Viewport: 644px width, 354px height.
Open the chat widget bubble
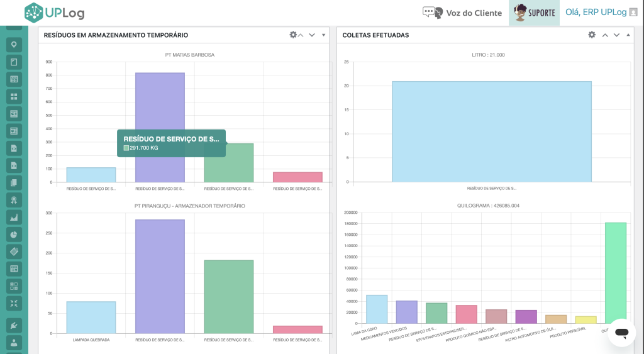pyautogui.click(x=622, y=333)
